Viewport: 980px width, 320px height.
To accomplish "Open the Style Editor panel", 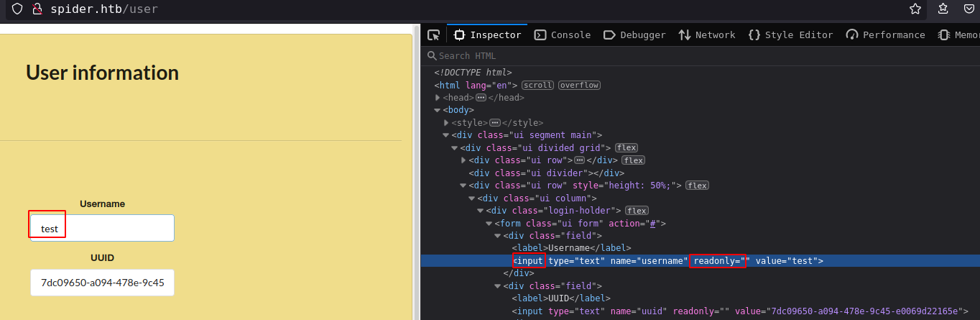I will pyautogui.click(x=790, y=35).
